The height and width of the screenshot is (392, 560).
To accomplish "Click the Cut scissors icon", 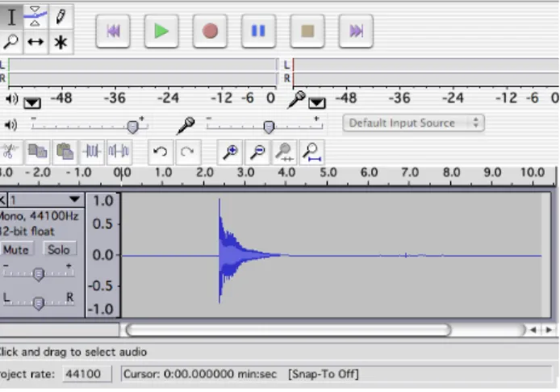I will [x=10, y=152].
